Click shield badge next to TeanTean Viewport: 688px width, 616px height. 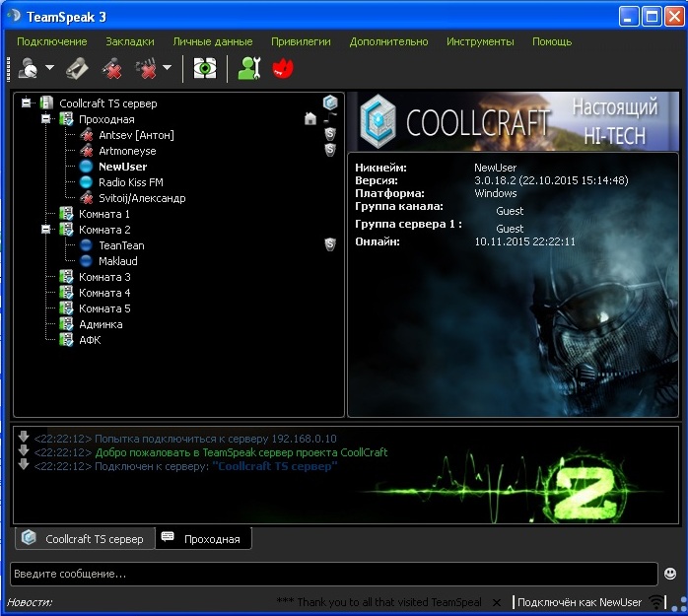330,244
